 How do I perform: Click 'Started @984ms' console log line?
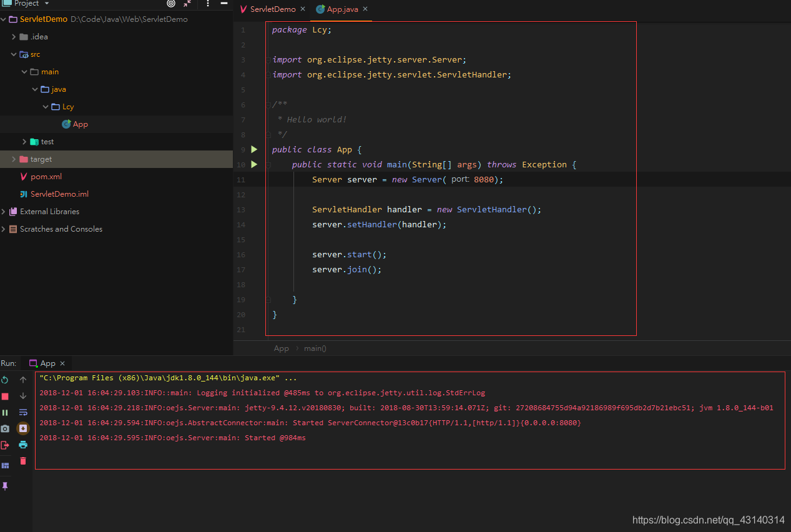[x=172, y=438]
